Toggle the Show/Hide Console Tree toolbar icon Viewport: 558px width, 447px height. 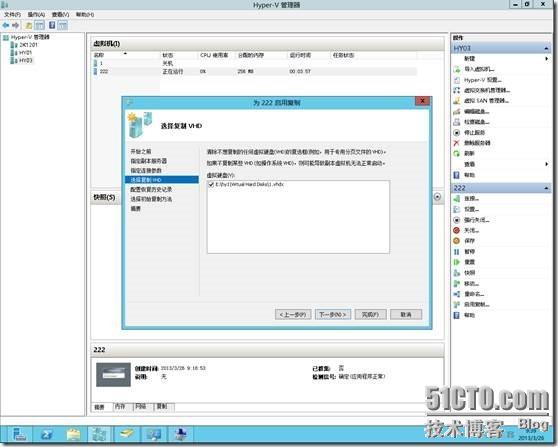[x=40, y=25]
